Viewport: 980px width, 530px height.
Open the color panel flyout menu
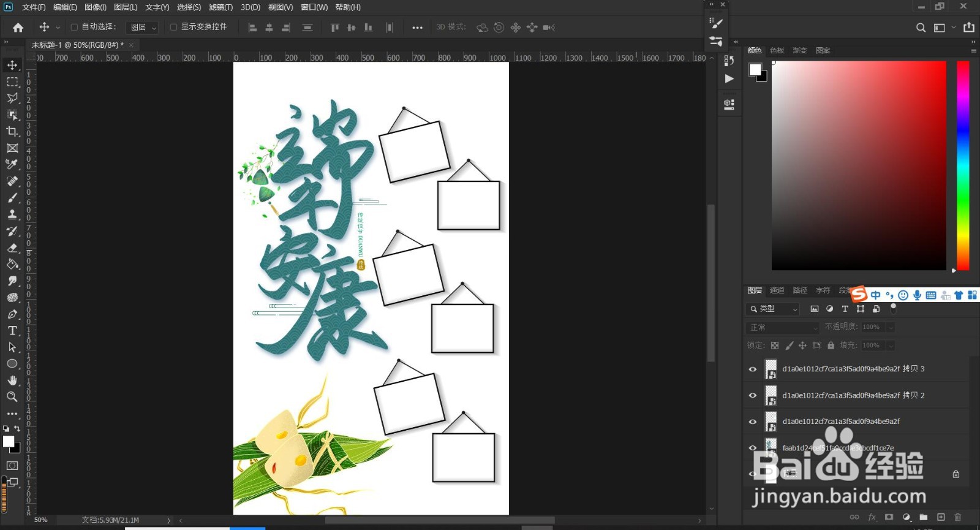pos(973,51)
